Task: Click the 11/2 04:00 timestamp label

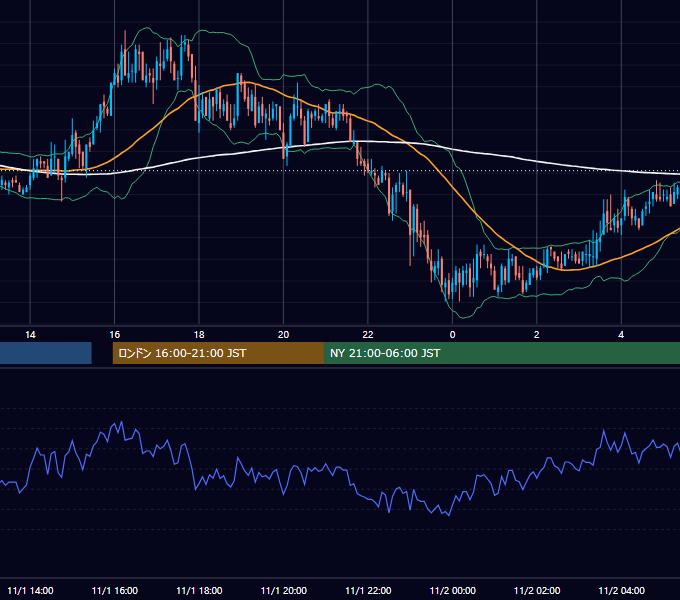Action: click(621, 590)
